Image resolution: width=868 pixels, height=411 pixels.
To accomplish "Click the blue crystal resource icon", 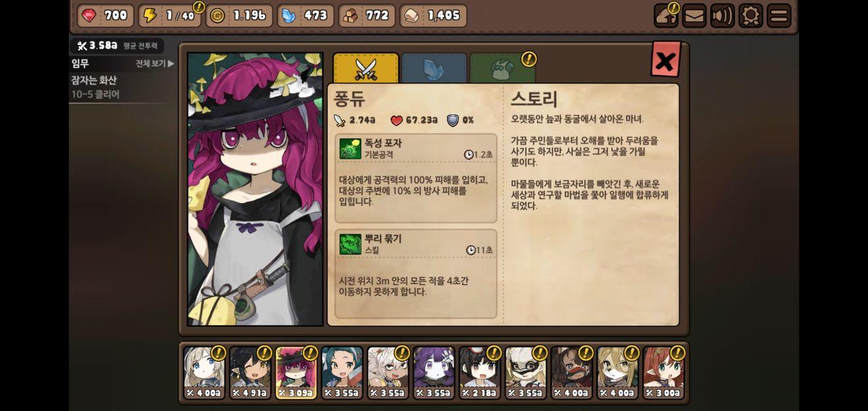I will [289, 16].
